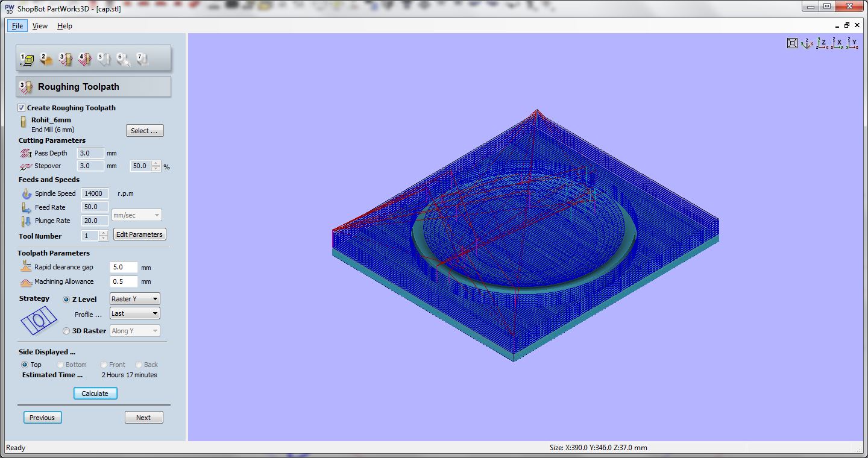Screen dimensions: 868x458
Task: Click the Previous button
Action: [x=42, y=418]
